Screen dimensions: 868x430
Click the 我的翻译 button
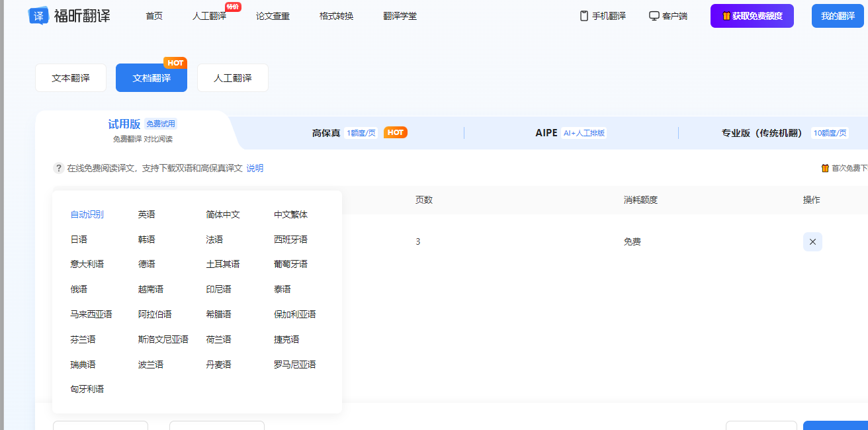(838, 16)
